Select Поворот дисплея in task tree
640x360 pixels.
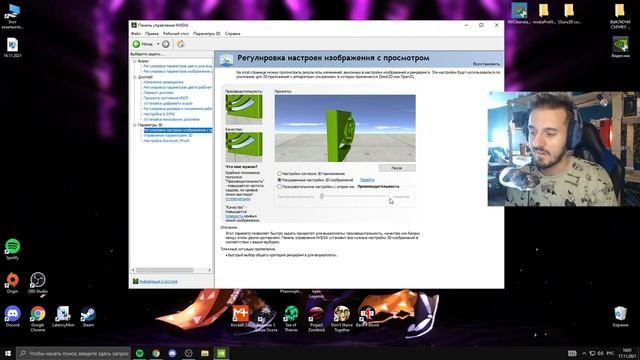pos(158,93)
